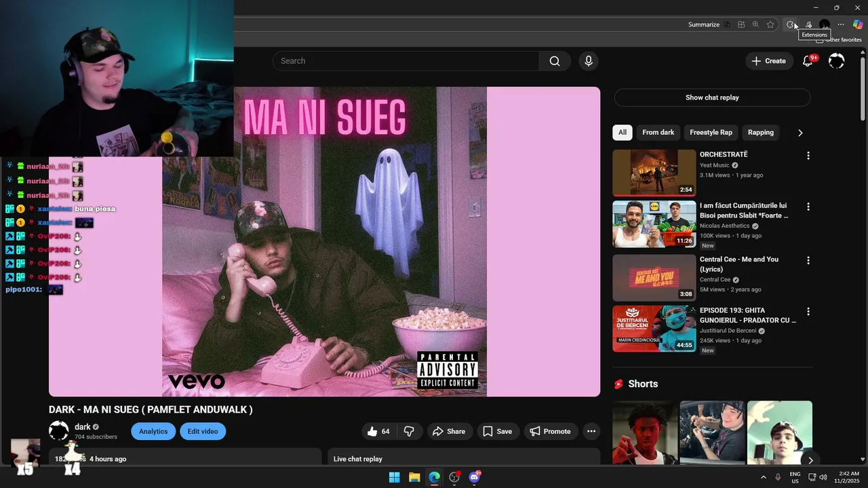Select the From dark filter chip

point(658,133)
